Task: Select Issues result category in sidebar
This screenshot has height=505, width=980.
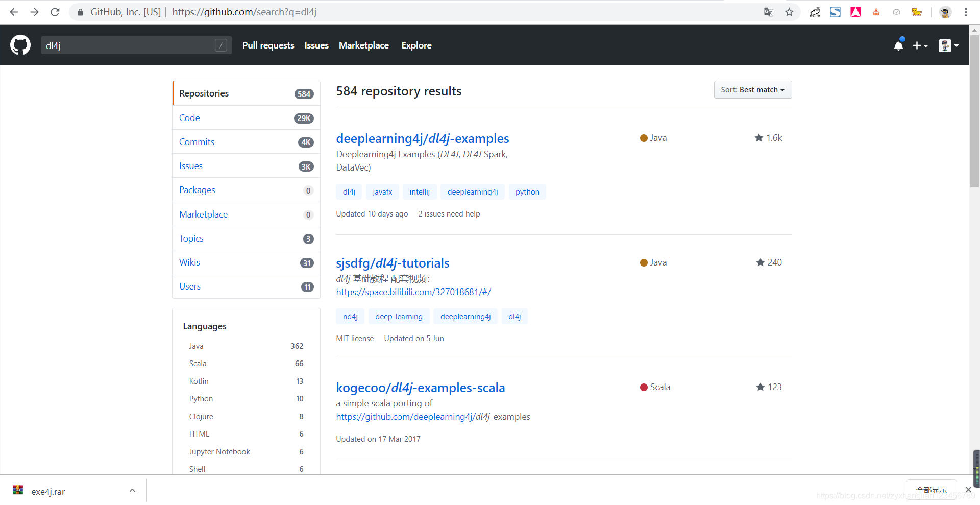Action: (x=247, y=165)
